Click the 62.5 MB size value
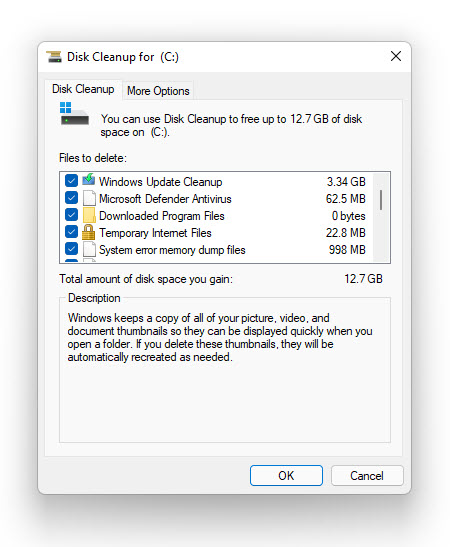Image resolution: width=450 pixels, height=547 pixels. [346, 199]
